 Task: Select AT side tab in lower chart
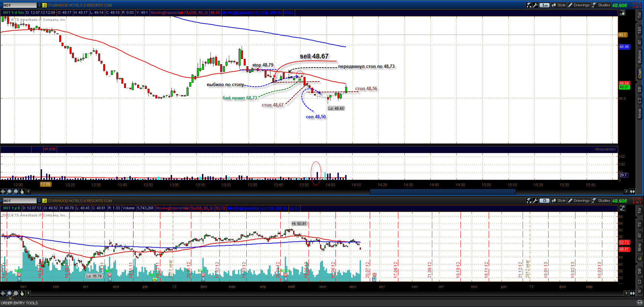(x=640, y=235)
